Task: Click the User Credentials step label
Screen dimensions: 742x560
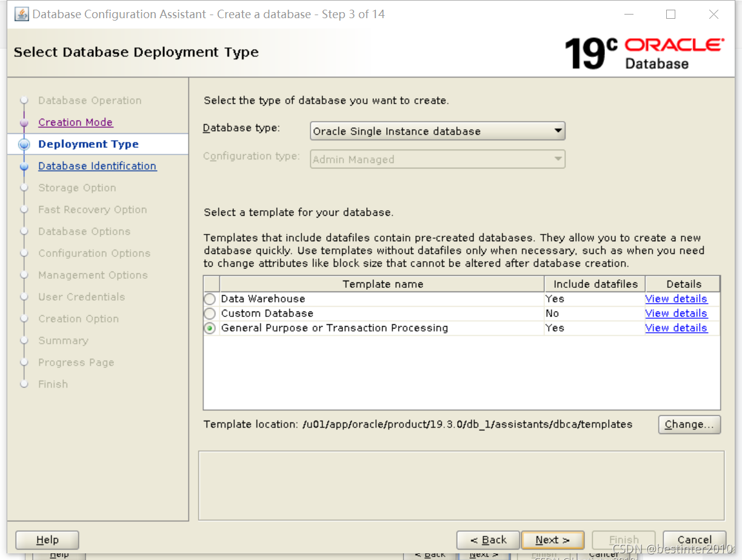Action: click(x=81, y=297)
